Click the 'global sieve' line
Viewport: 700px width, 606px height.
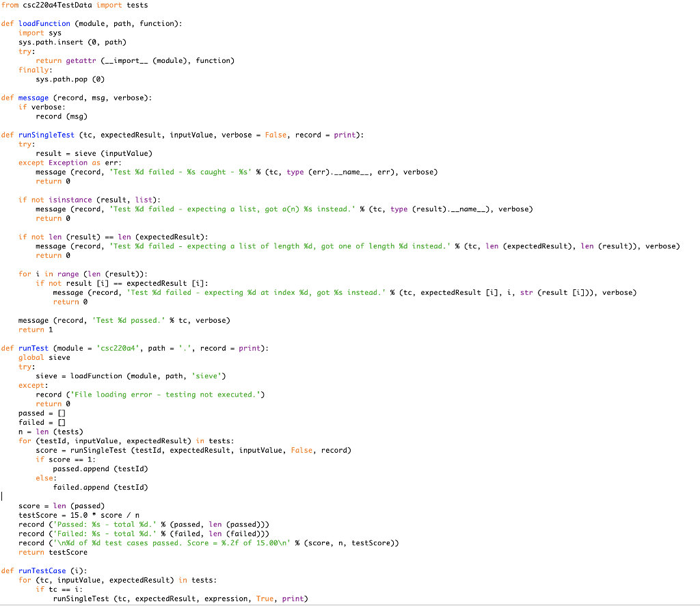(x=44, y=358)
